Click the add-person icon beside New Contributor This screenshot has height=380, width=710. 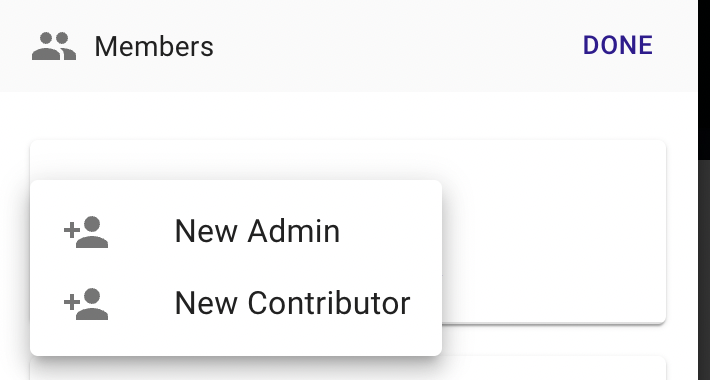pyautogui.click(x=86, y=303)
